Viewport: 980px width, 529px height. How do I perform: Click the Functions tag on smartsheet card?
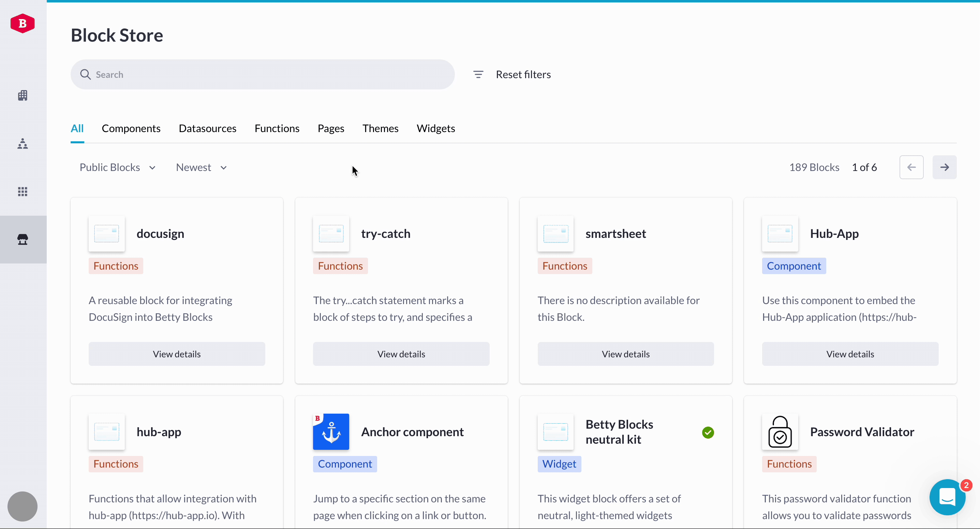(x=565, y=266)
